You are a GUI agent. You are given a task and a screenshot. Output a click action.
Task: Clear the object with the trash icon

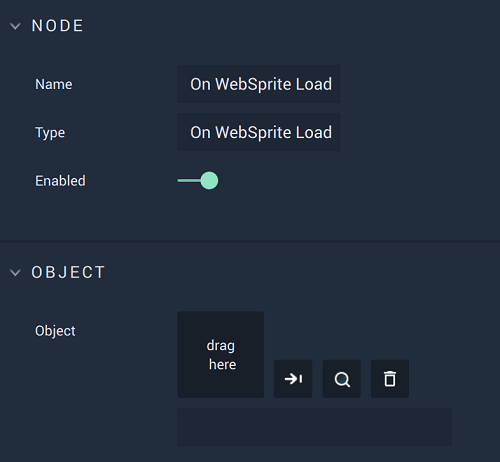point(390,379)
